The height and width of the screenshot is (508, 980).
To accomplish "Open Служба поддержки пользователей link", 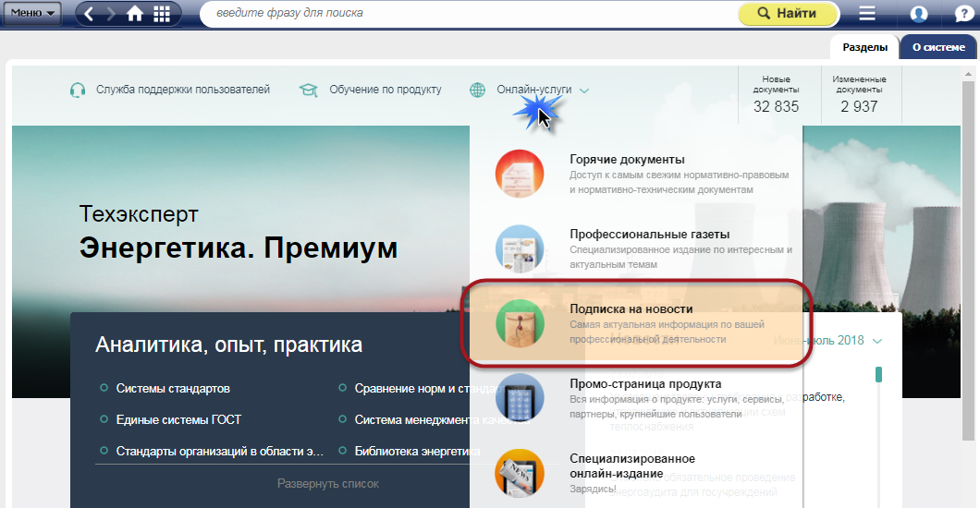I will tap(182, 90).
